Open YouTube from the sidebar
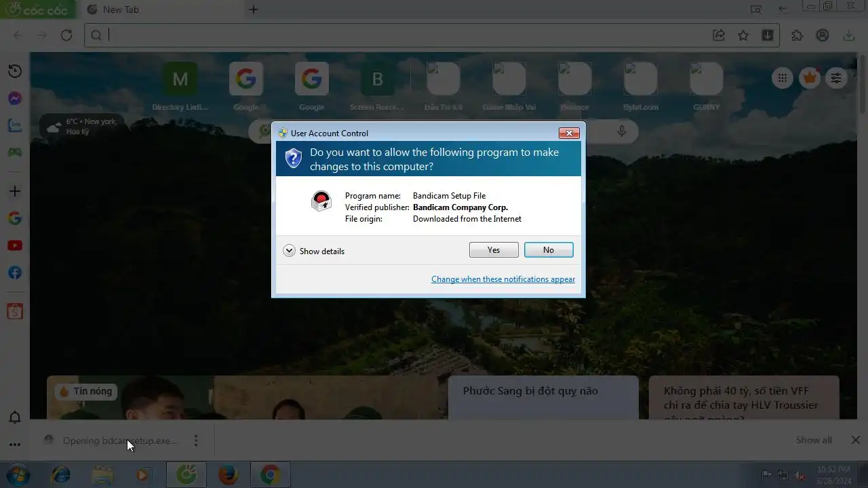This screenshot has height=488, width=868. pyautogui.click(x=15, y=245)
